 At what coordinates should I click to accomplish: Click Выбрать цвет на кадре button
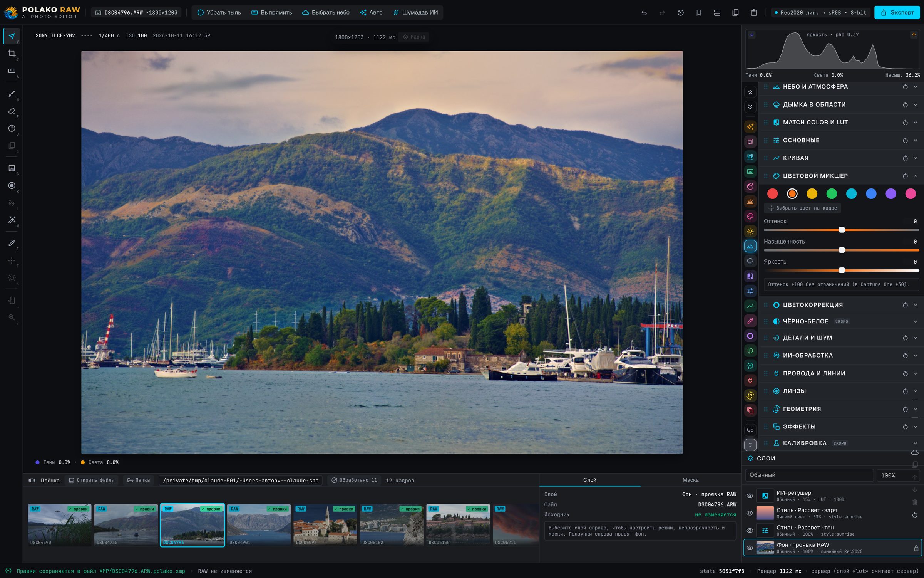(x=802, y=208)
